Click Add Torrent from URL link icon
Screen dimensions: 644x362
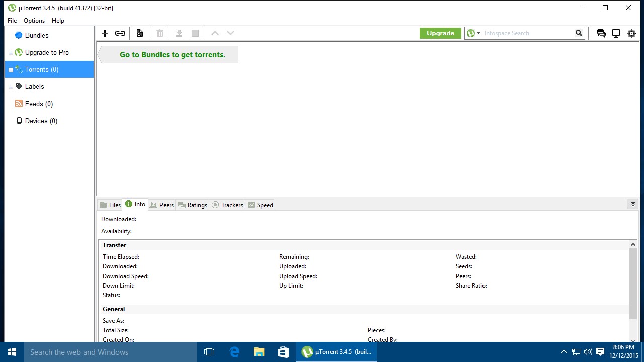point(120,33)
